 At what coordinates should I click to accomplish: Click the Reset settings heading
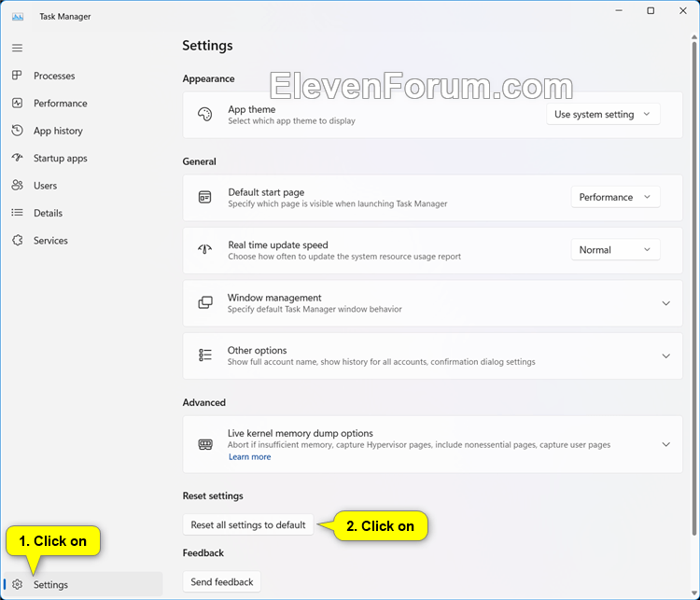click(213, 495)
